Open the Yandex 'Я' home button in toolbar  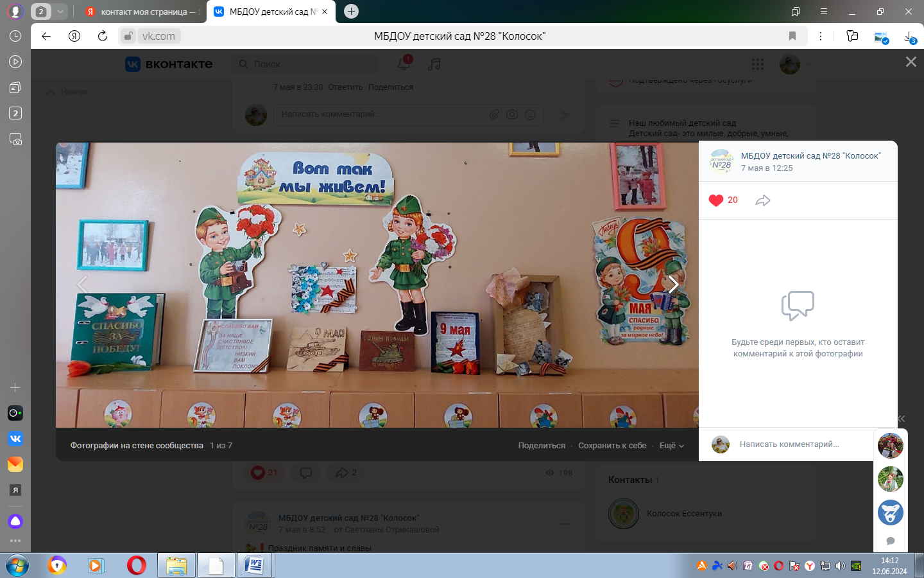(x=74, y=36)
